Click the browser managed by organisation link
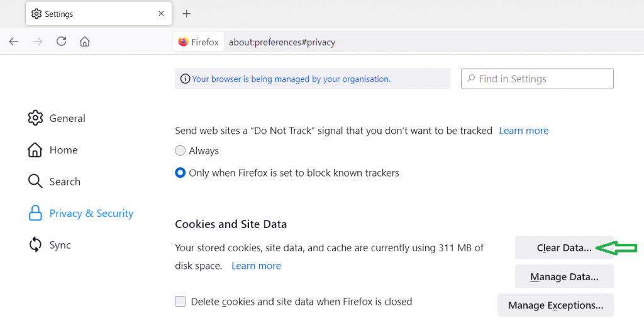 (291, 79)
